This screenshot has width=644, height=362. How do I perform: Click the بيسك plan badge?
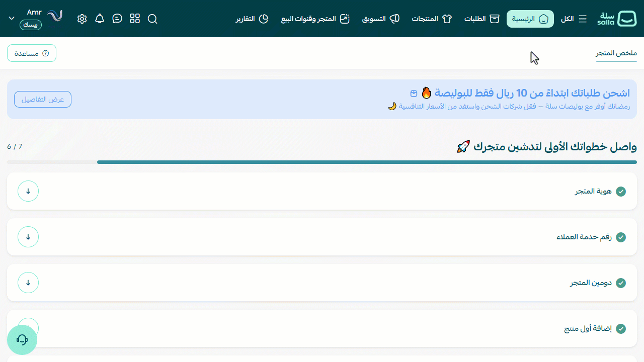[31, 25]
